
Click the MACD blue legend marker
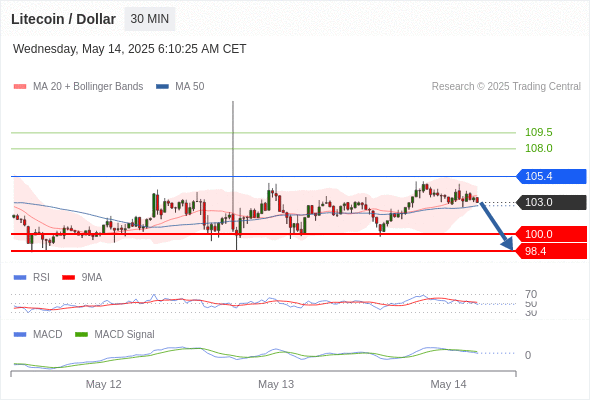[20, 334]
